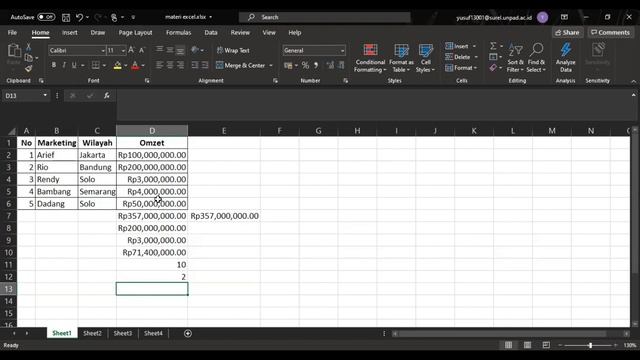Click the Save icon in title bar
640x360 pixels.
point(66,17)
